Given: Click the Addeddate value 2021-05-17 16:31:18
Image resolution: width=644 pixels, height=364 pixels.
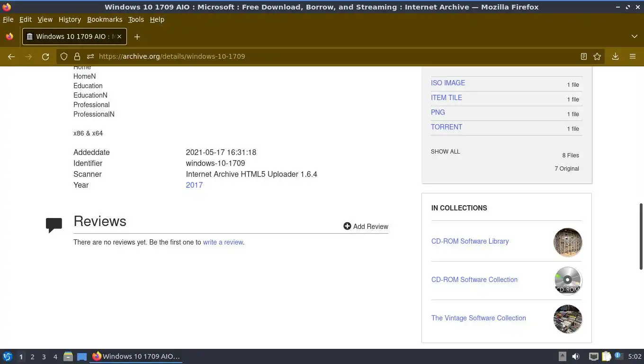Looking at the screenshot, I should (x=221, y=152).
